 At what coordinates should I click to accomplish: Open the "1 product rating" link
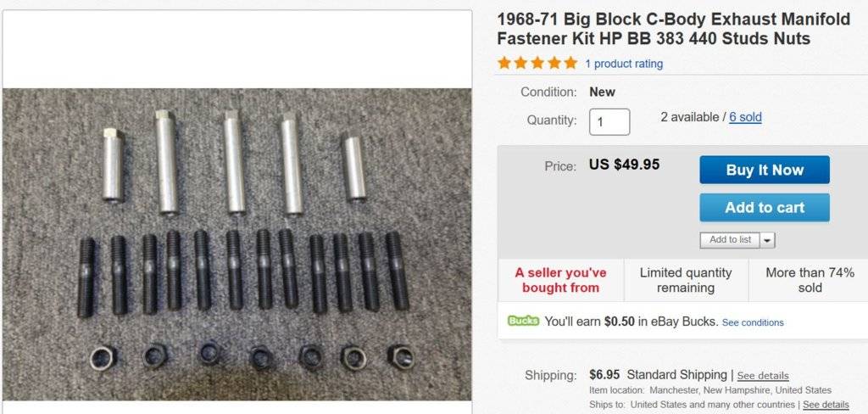tap(624, 64)
